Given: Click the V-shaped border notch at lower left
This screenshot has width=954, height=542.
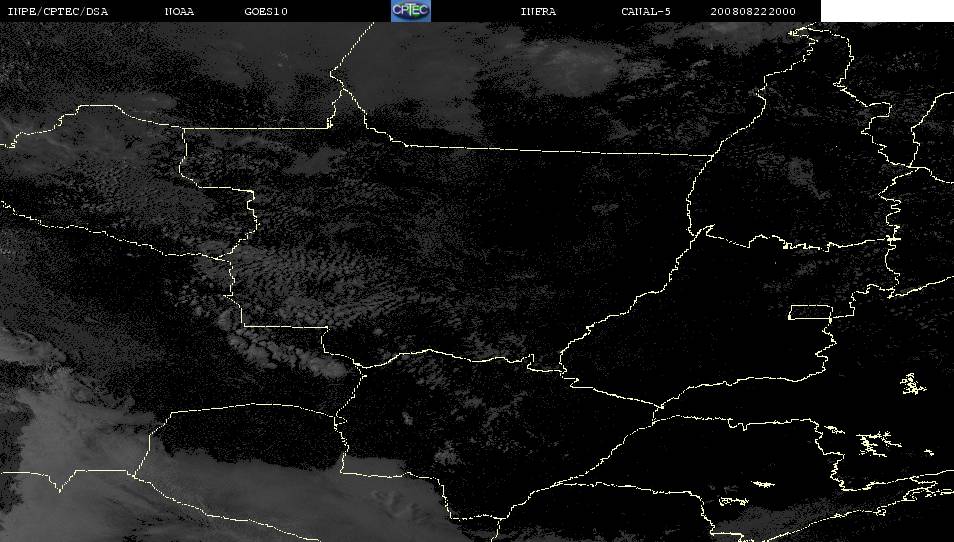Looking at the screenshot, I should [x=59, y=481].
